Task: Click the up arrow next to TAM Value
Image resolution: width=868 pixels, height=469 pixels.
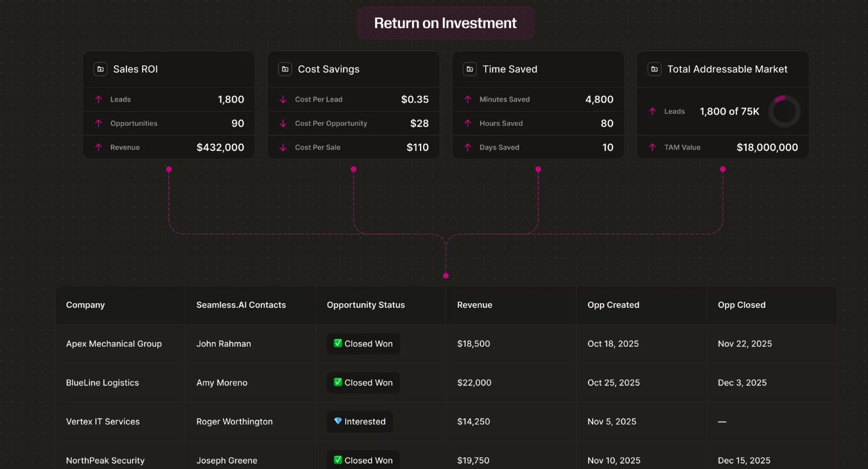Action: tap(652, 147)
